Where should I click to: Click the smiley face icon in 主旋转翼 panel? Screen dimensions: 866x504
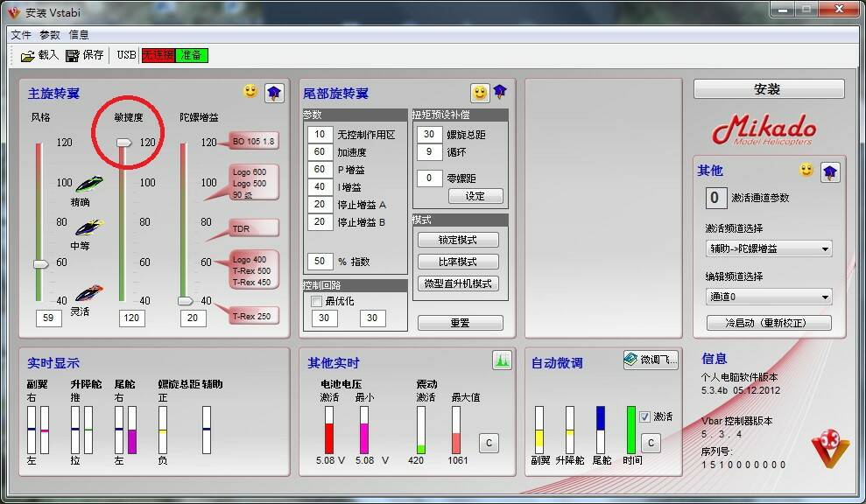pos(250,91)
